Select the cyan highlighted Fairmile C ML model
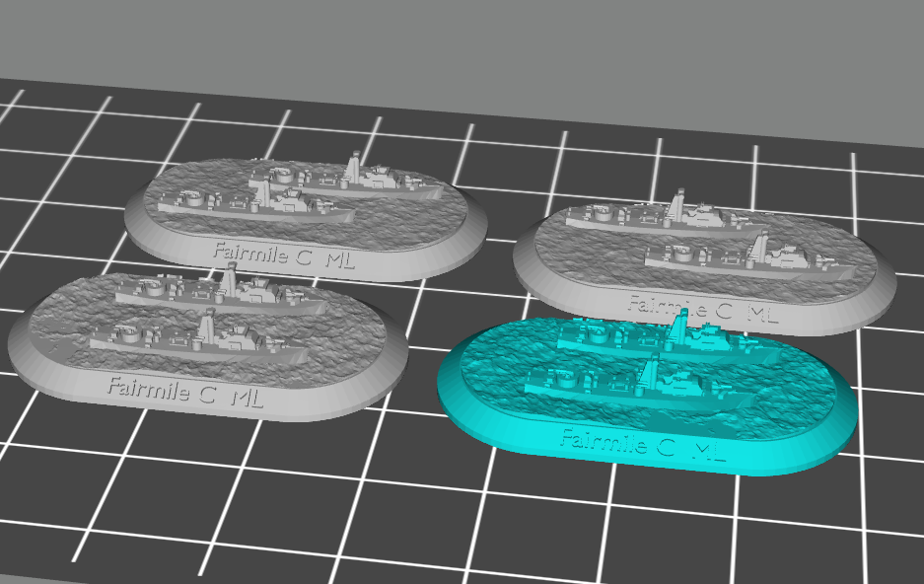Image resolution: width=924 pixels, height=584 pixels. click(647, 394)
